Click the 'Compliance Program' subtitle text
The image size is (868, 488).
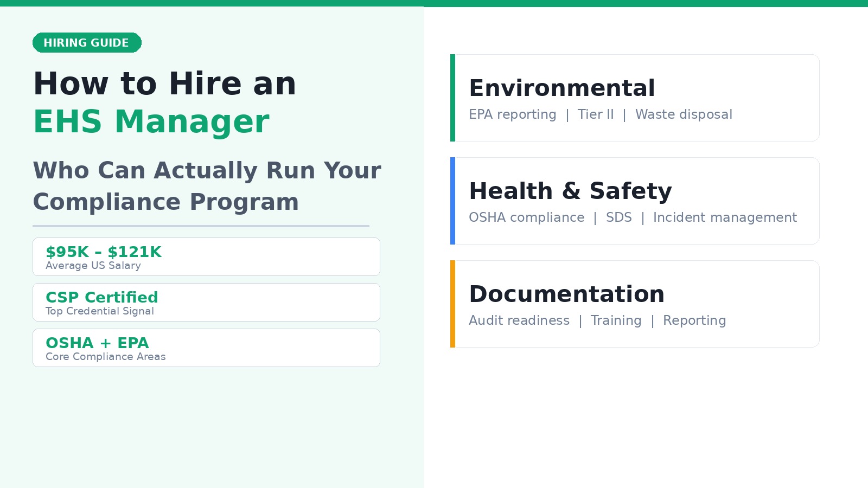166,202
